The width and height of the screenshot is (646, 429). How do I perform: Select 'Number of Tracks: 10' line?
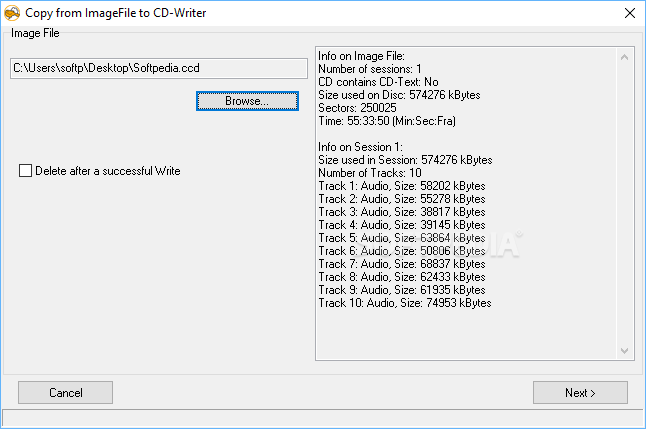click(370, 173)
